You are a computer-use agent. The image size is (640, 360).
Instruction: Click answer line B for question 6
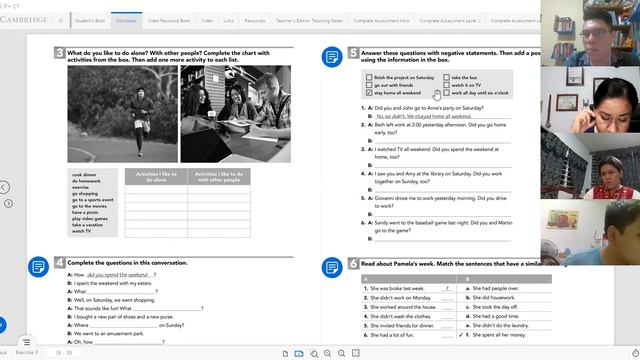(x=442, y=238)
